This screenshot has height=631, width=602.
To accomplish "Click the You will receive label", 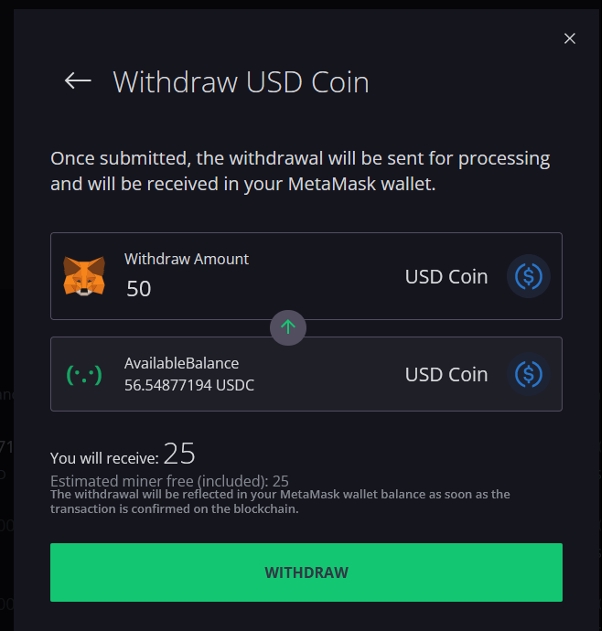I will [104, 458].
